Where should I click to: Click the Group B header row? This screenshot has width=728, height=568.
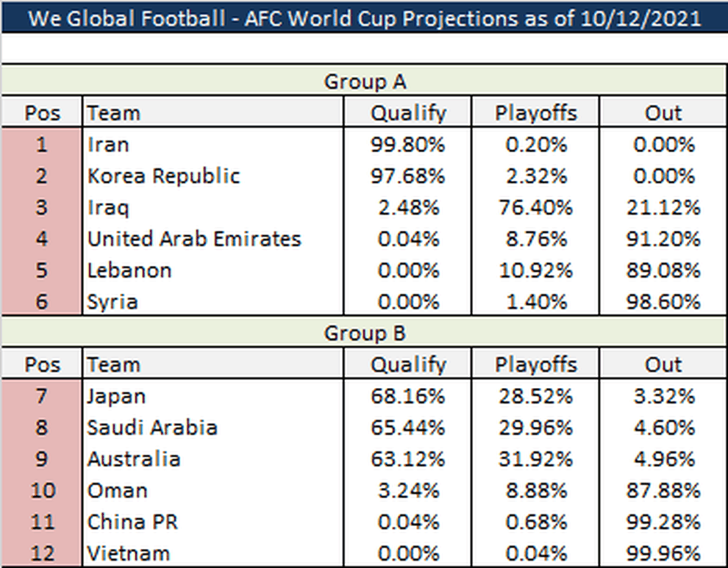click(x=365, y=333)
